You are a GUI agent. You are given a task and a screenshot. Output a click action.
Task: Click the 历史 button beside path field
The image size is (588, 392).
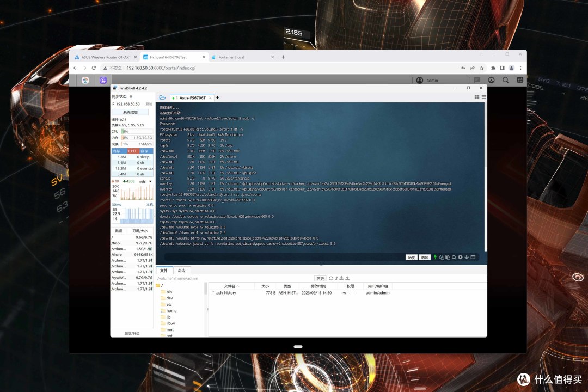[x=320, y=278]
